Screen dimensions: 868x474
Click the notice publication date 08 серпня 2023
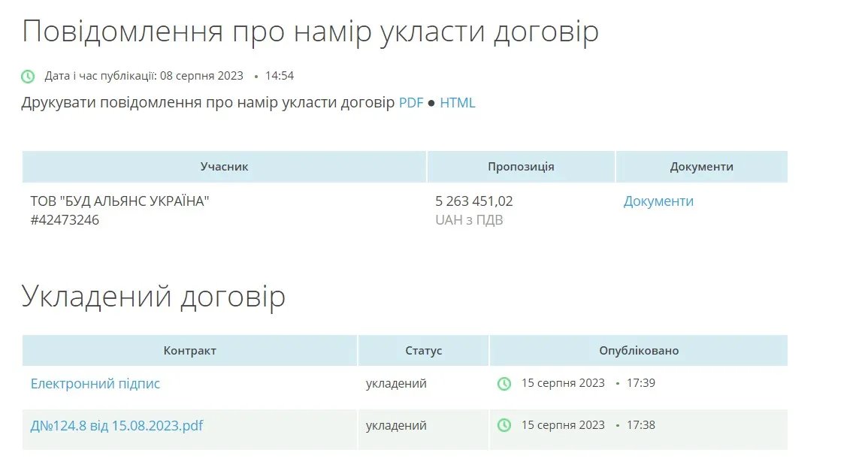point(201,76)
